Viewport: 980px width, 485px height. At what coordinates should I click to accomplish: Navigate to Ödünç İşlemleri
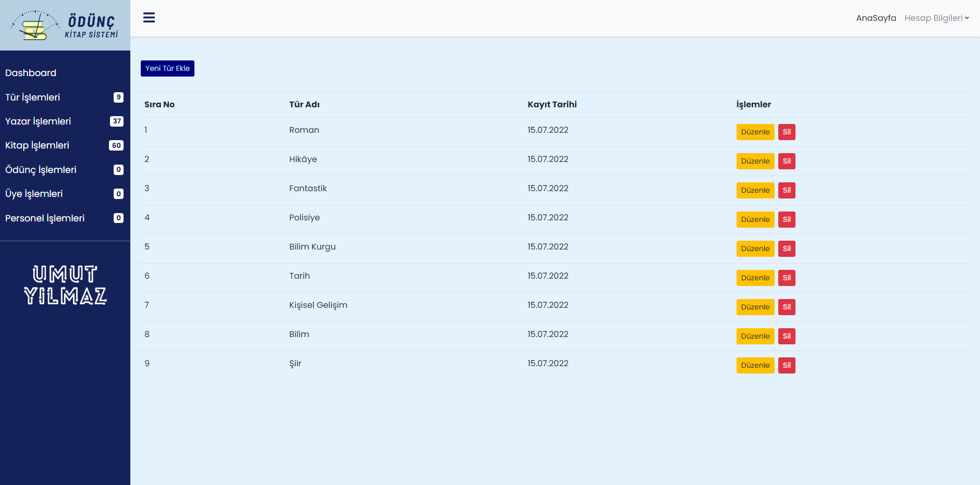point(41,170)
